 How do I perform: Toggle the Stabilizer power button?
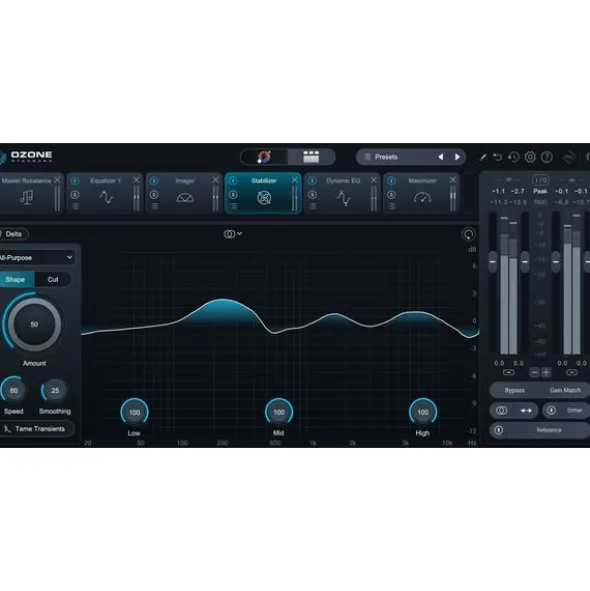[x=233, y=181]
